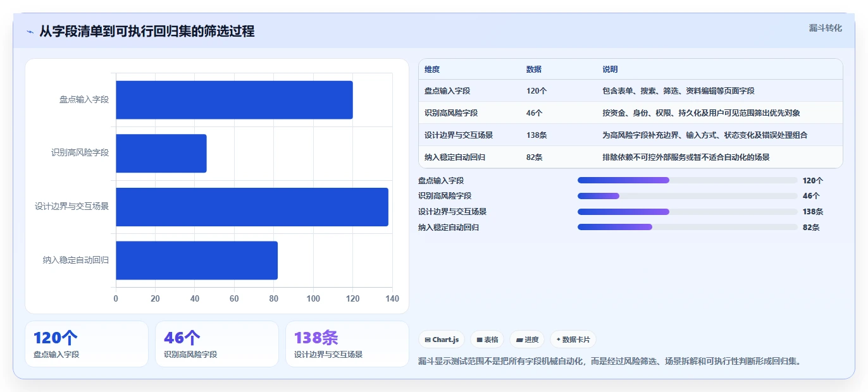Click the 识别高风险字段 axis label in the chart
The width and height of the screenshot is (868, 392).
[x=80, y=153]
